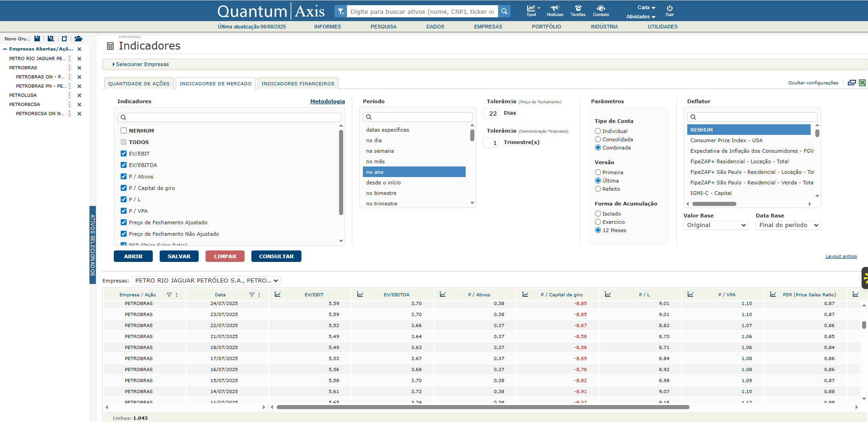Click chart icon in EV/EBITDA column header
The height and width of the screenshot is (422, 868).
[360, 294]
